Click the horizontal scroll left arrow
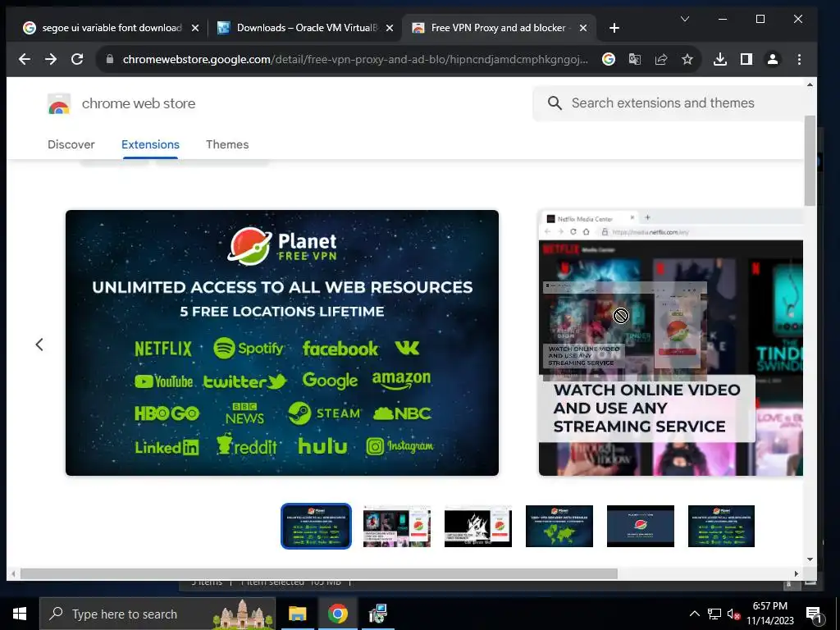The width and height of the screenshot is (840, 630). [x=13, y=573]
